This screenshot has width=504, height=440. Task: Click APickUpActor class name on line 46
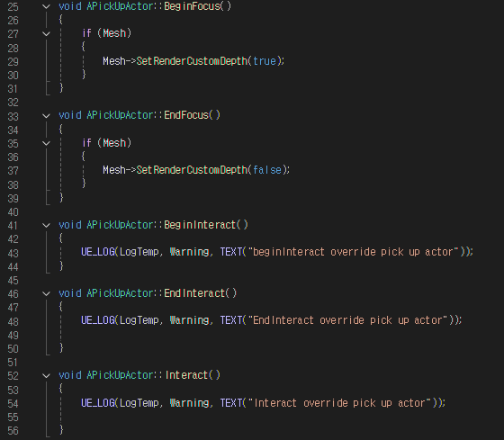pyautogui.click(x=120, y=293)
